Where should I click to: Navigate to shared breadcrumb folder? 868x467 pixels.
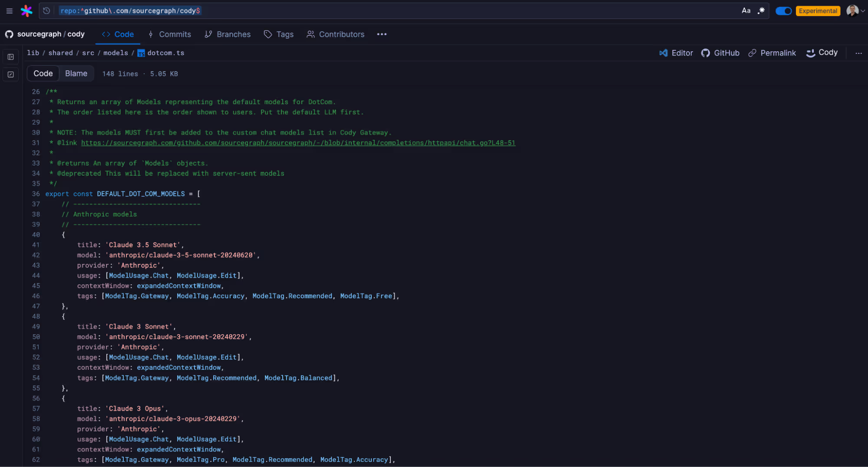point(60,53)
